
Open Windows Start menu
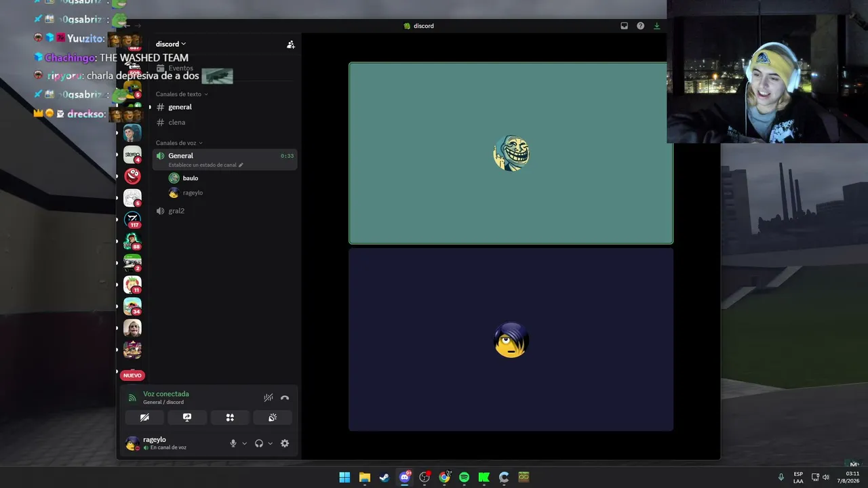[344, 477]
